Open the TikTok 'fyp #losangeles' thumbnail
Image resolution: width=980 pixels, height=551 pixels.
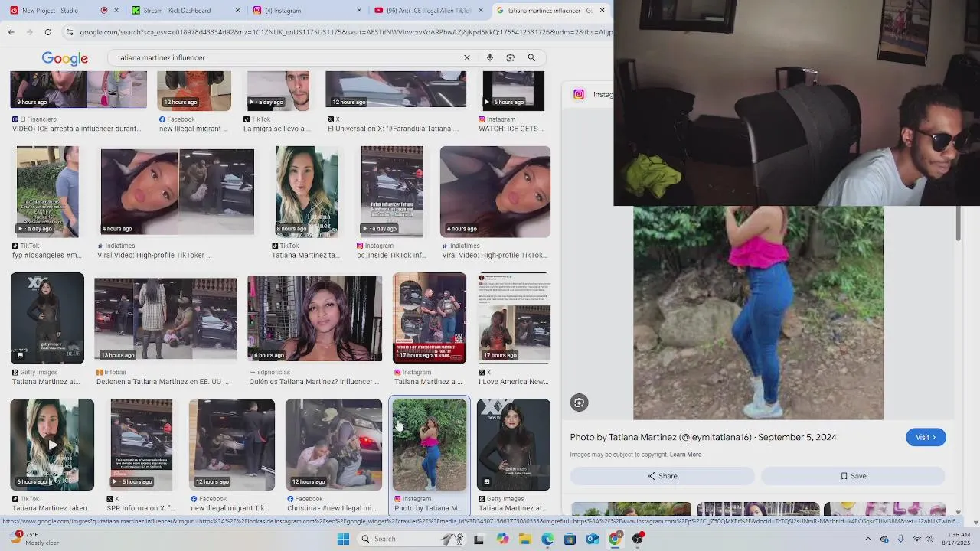coord(47,191)
